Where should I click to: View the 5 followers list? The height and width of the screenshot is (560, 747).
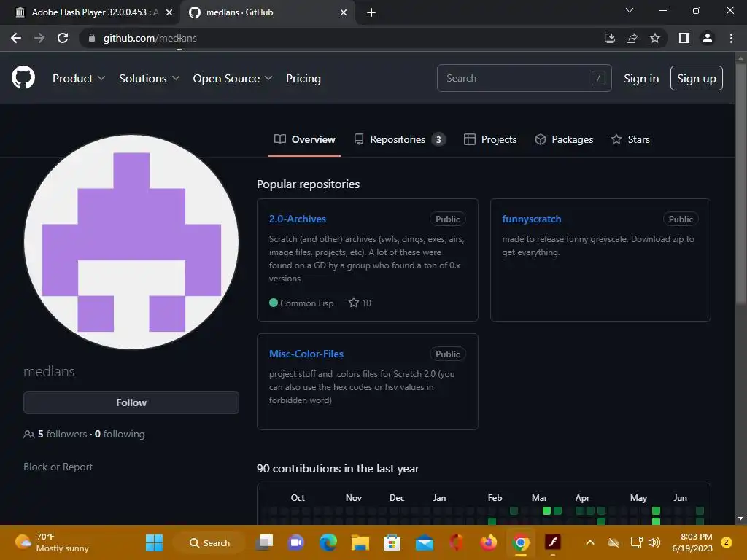click(x=62, y=434)
